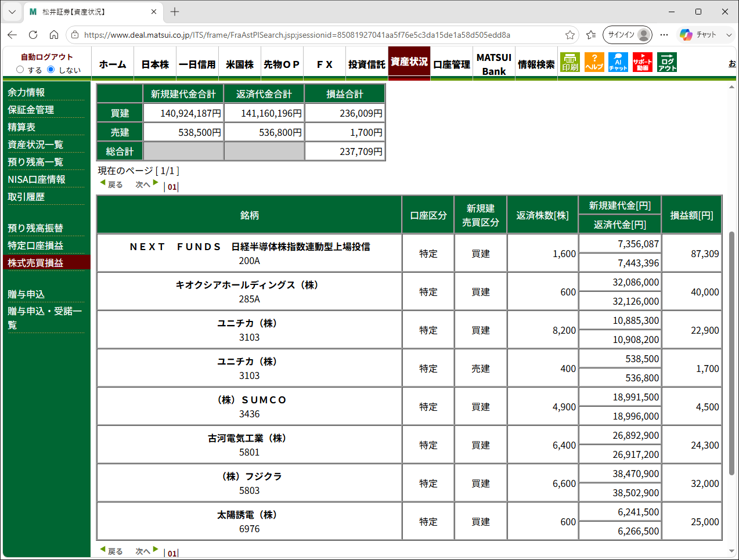The height and width of the screenshot is (560, 739).
Task: Click the サインイン profile button
Action: [x=628, y=35]
